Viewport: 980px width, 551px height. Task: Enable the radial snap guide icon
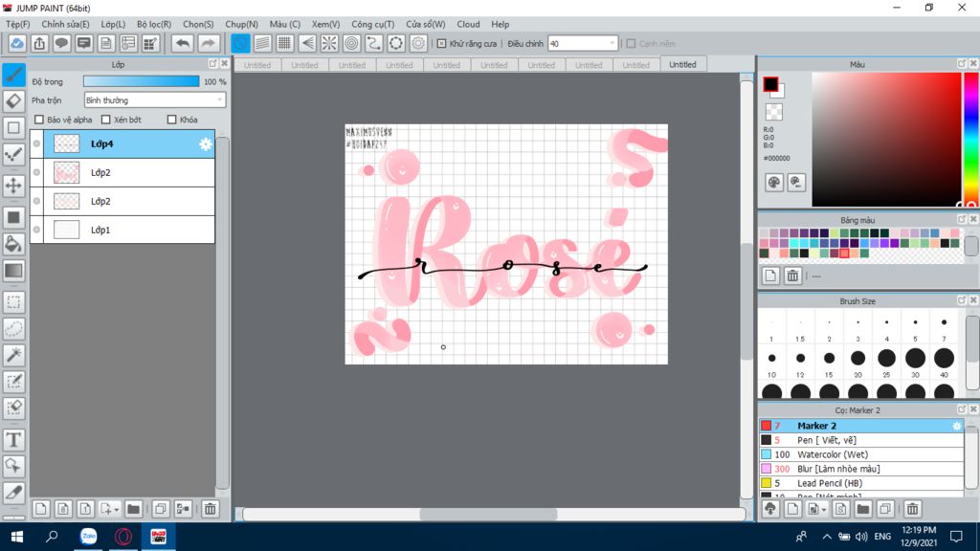[328, 43]
